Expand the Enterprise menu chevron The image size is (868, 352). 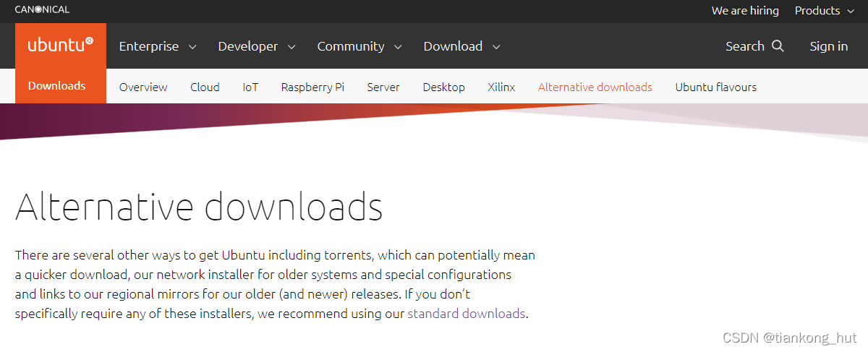192,47
